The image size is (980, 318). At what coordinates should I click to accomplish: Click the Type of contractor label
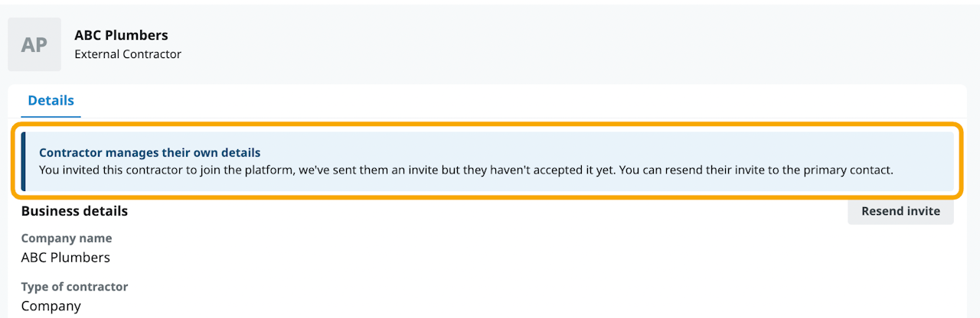point(74,287)
